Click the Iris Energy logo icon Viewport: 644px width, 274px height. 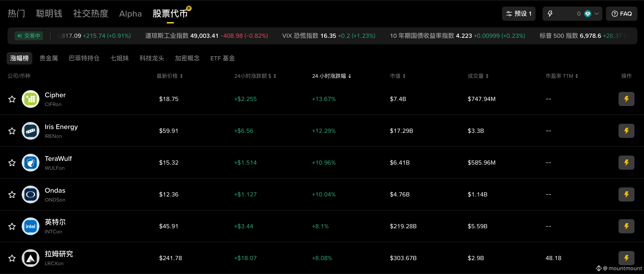31,131
